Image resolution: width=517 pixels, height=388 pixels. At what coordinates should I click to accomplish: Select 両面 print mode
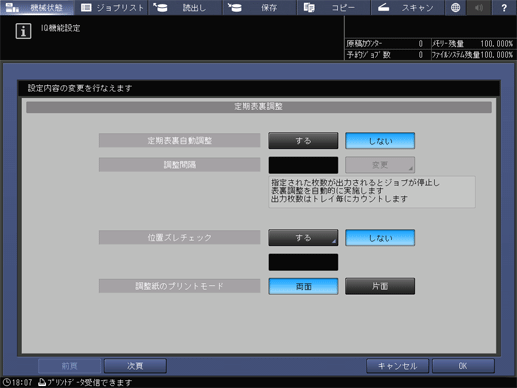(303, 286)
